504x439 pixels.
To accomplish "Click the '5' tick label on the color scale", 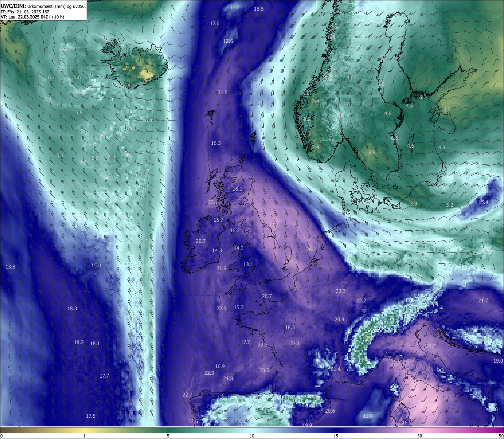I will [x=168, y=436].
